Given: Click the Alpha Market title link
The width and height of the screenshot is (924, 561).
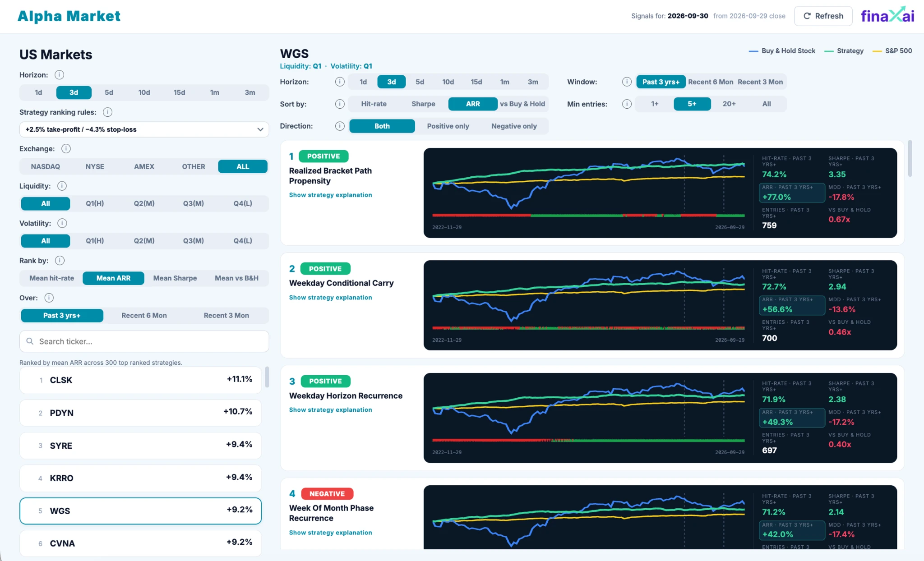Looking at the screenshot, I should 69,16.
